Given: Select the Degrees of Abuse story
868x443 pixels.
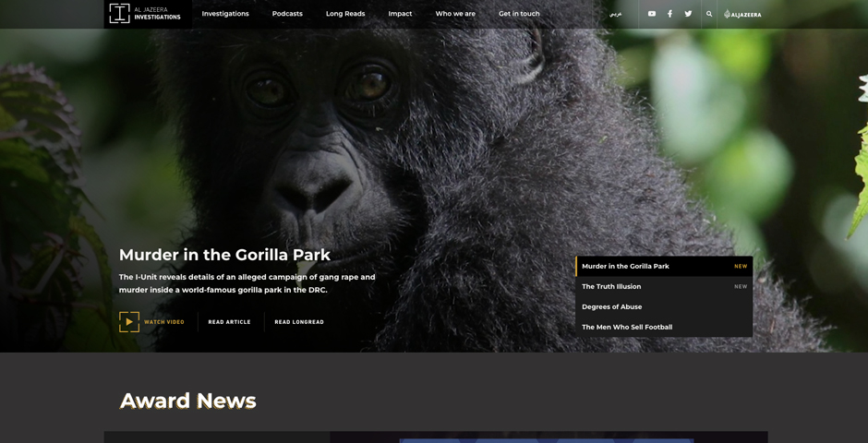Looking at the screenshot, I should coord(664,306).
